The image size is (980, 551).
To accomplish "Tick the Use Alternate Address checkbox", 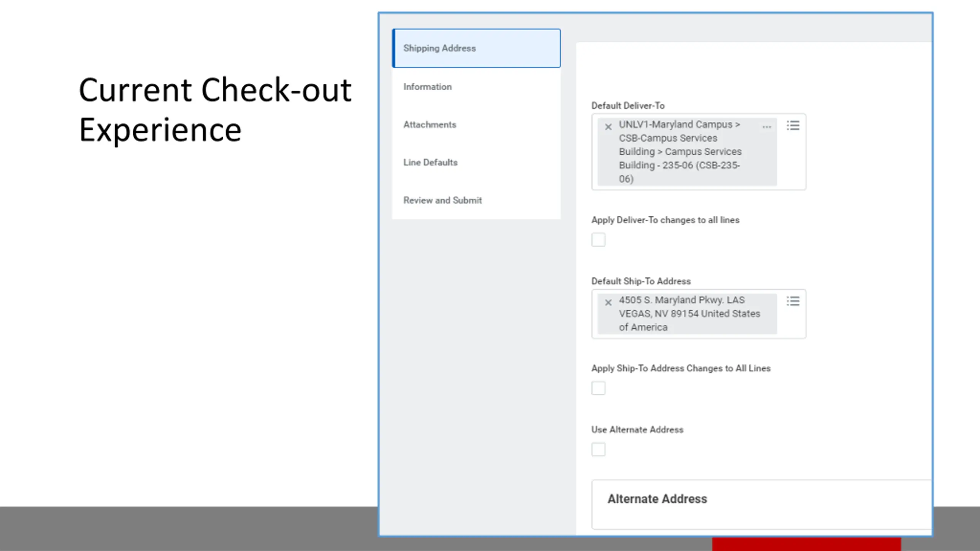I will click(598, 449).
